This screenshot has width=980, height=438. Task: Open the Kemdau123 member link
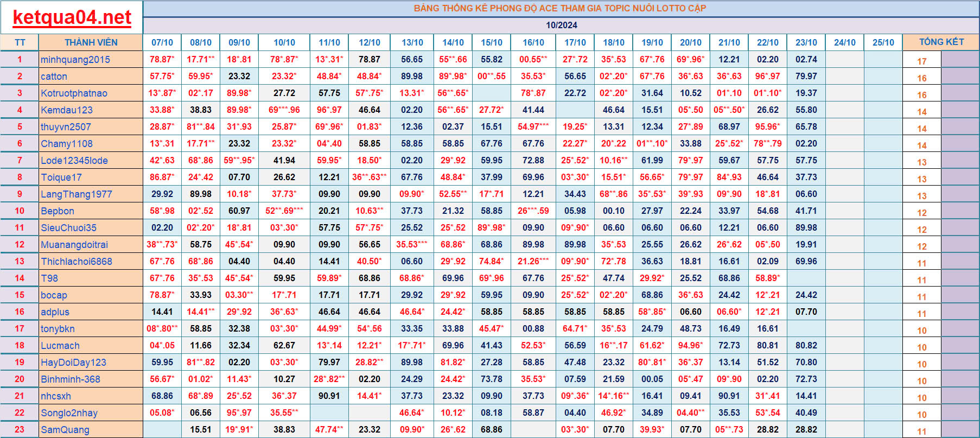[x=67, y=110]
